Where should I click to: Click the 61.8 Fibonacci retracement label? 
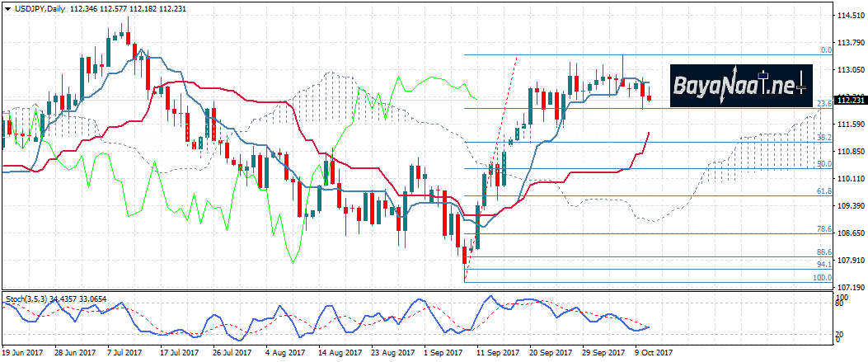[x=823, y=191]
